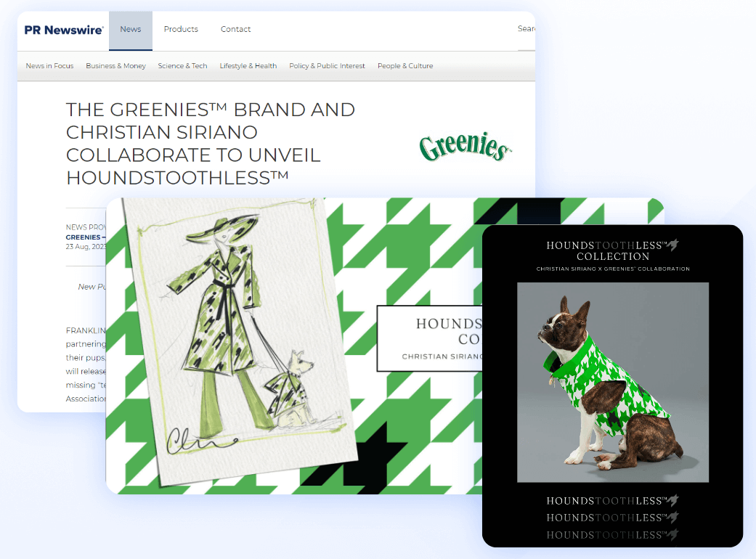Select the Science & Tech category
The height and width of the screenshot is (559, 756).
coord(182,65)
